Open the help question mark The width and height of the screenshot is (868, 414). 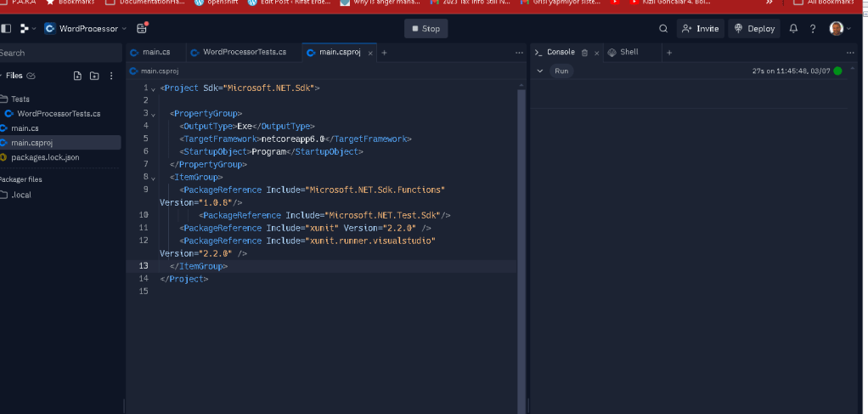click(x=813, y=29)
